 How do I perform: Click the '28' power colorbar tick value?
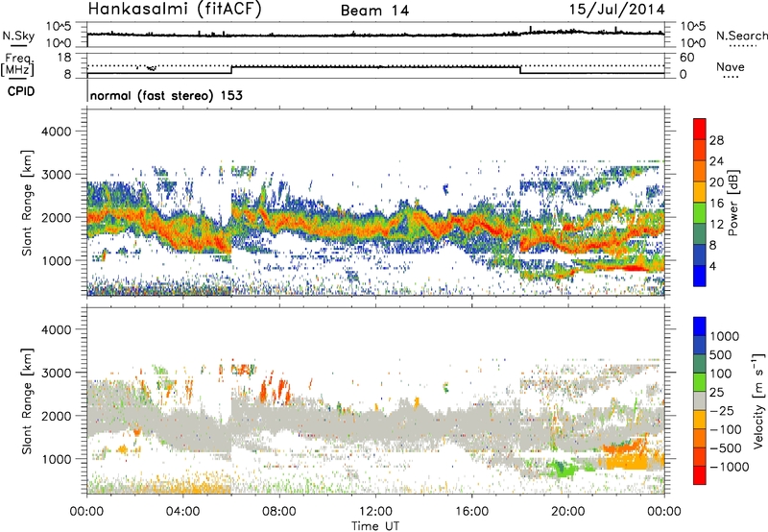pos(716,140)
